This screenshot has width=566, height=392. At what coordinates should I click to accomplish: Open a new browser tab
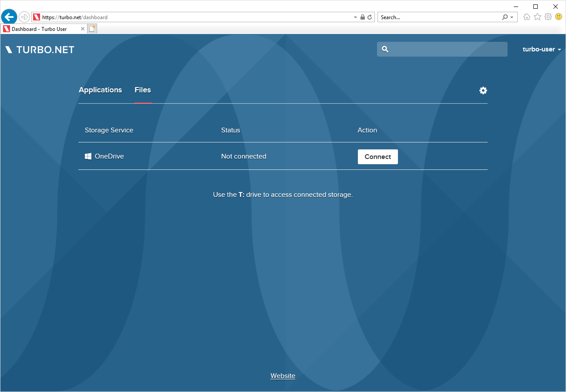[x=92, y=28]
